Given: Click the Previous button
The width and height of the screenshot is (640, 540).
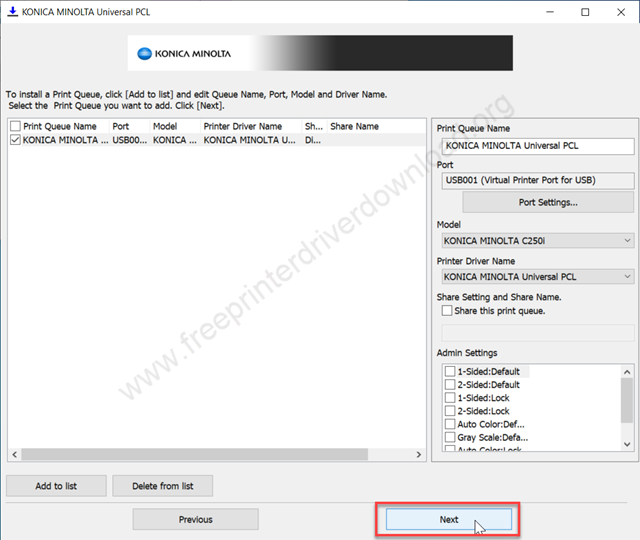Looking at the screenshot, I should click(x=196, y=519).
